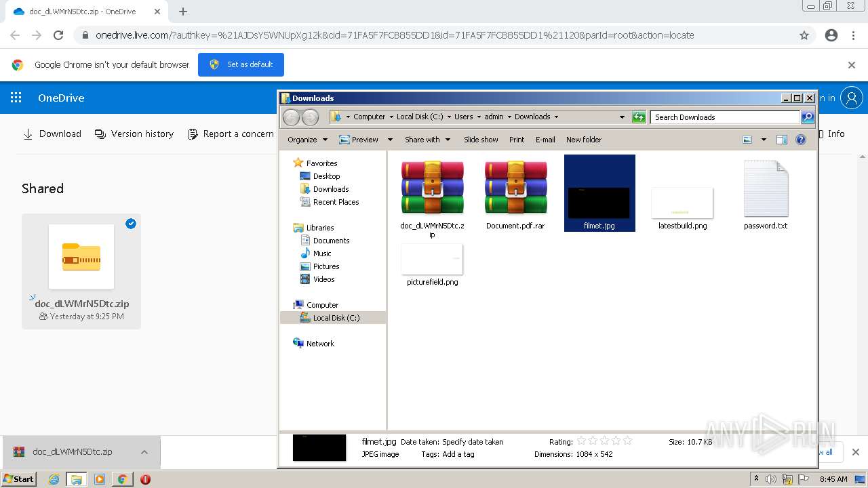
Task: Select Local Disk (C:) in navigation pane
Action: click(330, 318)
